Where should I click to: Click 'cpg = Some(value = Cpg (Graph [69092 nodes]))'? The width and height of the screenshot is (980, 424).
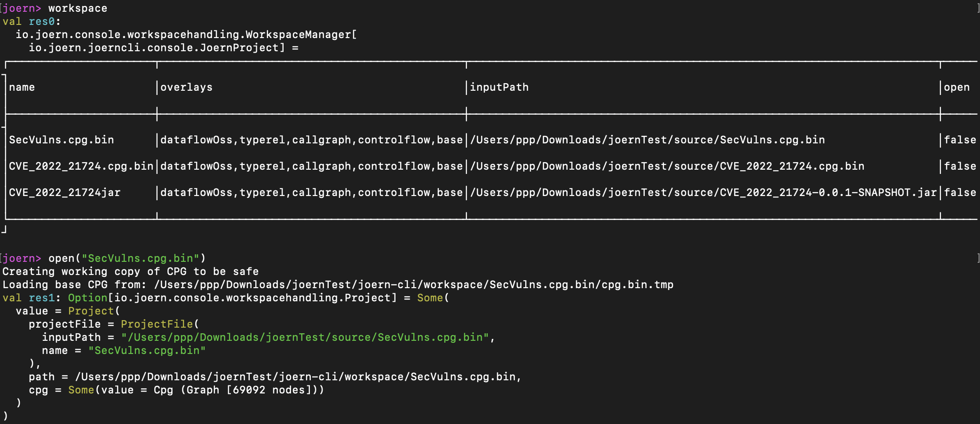pos(176,390)
